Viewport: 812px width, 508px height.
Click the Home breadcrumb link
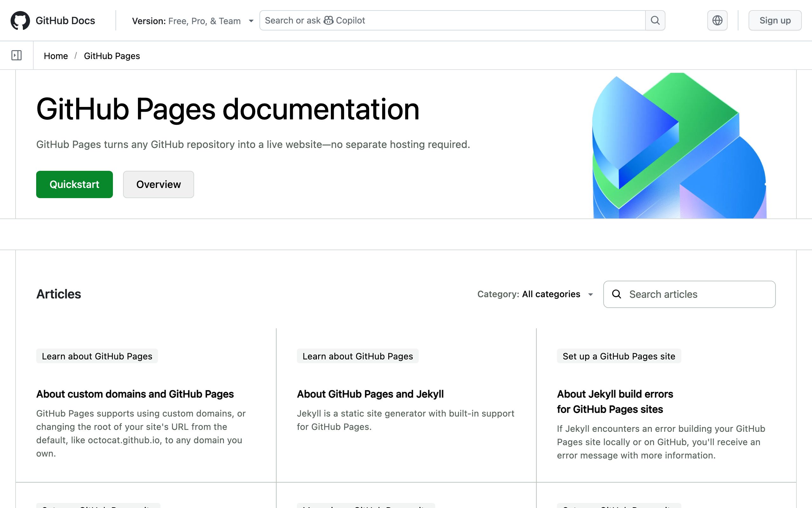pyautogui.click(x=56, y=56)
